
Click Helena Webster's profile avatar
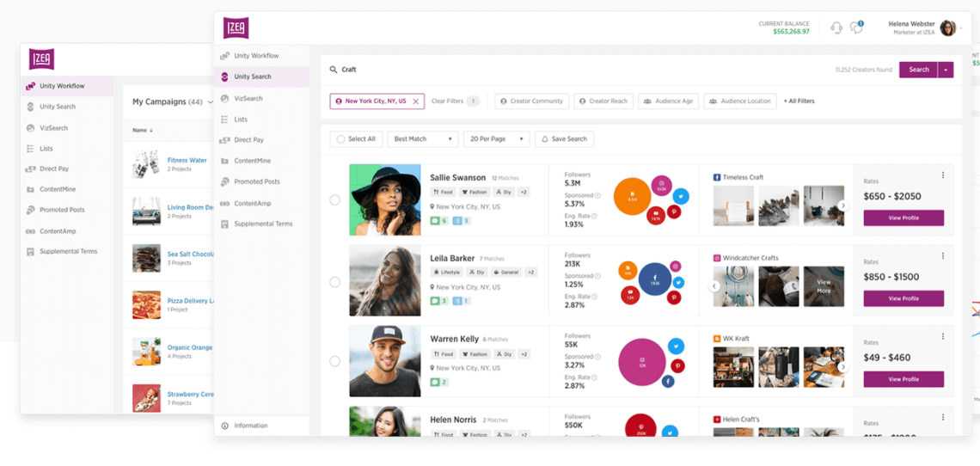pos(948,28)
